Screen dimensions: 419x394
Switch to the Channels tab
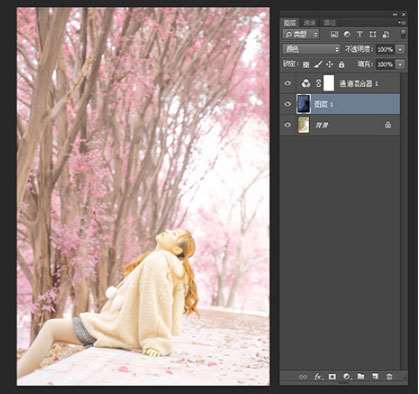point(310,23)
